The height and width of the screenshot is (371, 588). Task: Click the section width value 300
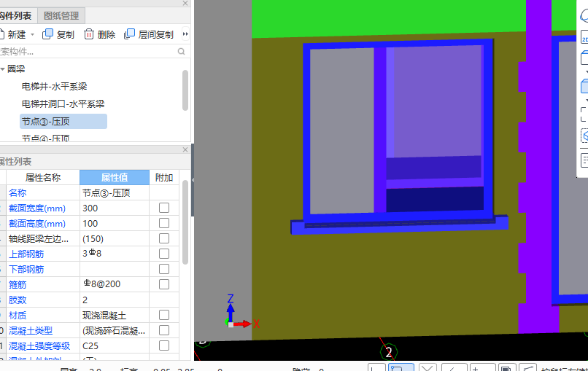click(x=115, y=208)
